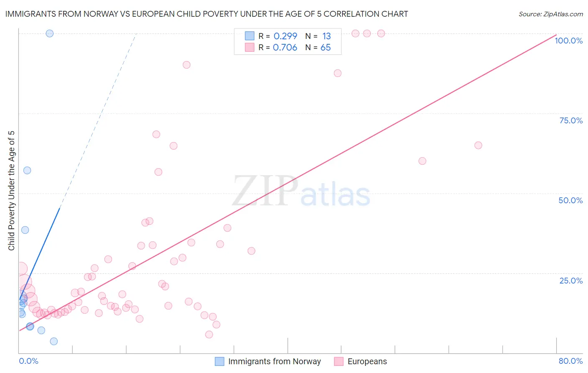Viewport: 588px width, 373px height.
Task: Click the R = 0.706 correlation value
Action: (x=278, y=47)
